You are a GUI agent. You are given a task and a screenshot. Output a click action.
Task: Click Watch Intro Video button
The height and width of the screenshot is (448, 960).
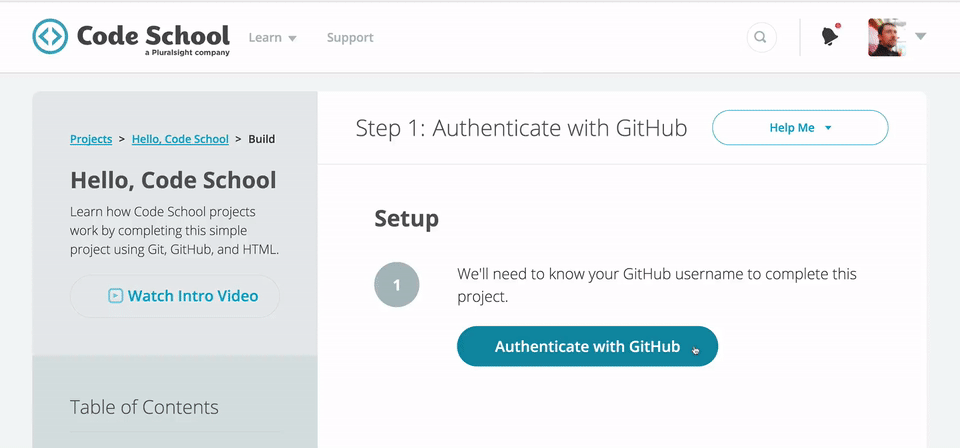point(174,296)
